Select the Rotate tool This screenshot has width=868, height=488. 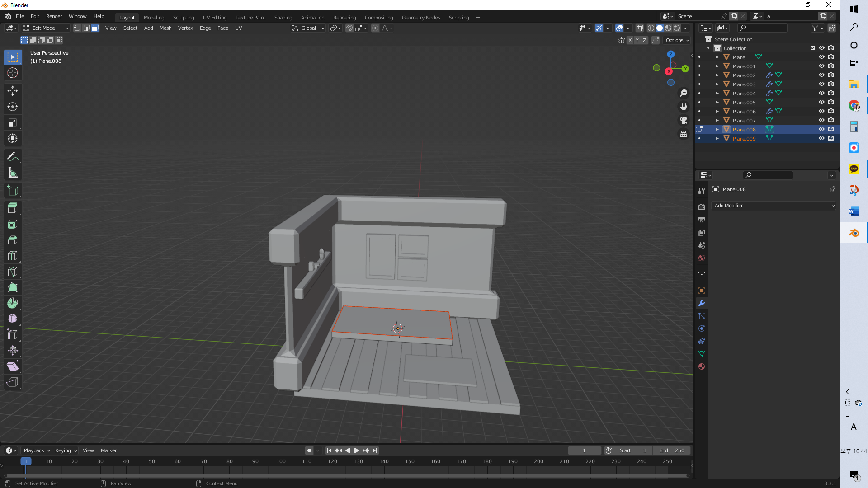coord(13,107)
